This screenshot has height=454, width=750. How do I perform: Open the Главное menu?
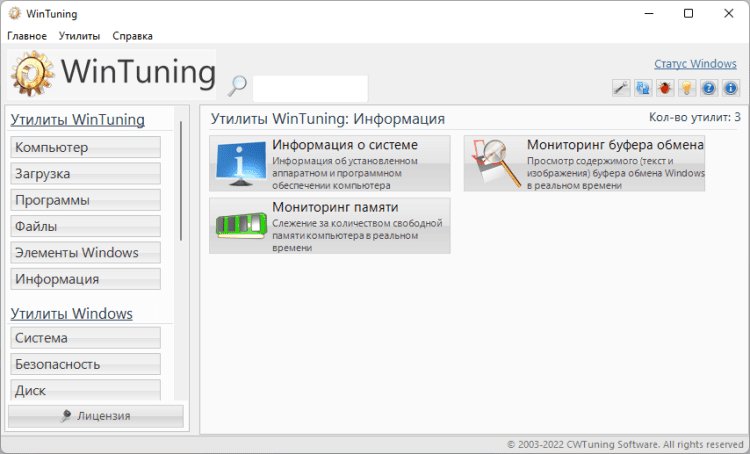[x=27, y=36]
